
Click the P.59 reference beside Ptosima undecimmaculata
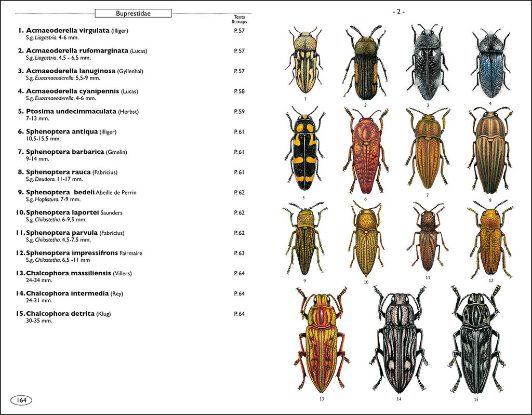coord(239,112)
